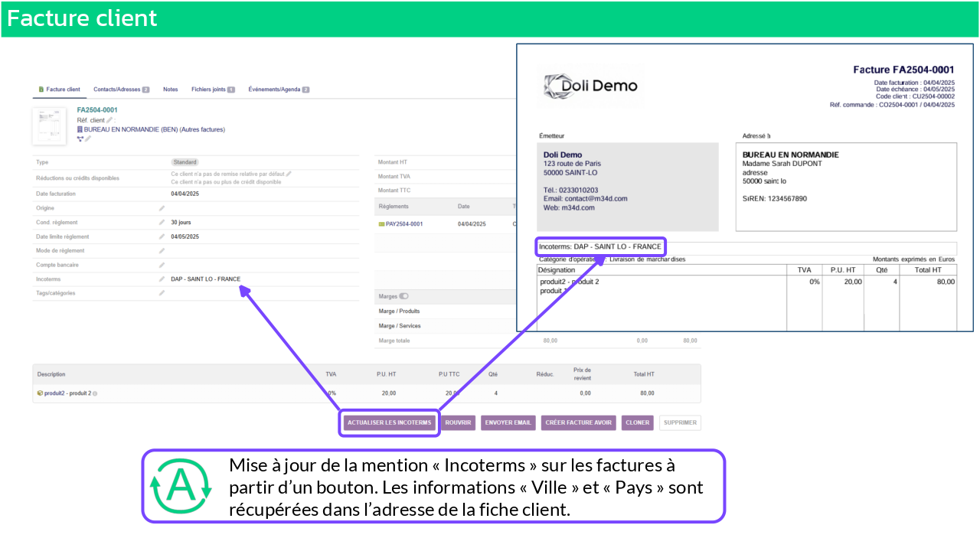Click the ACTUALISER LES INCOTERMS button
The image size is (980, 551).
click(389, 422)
